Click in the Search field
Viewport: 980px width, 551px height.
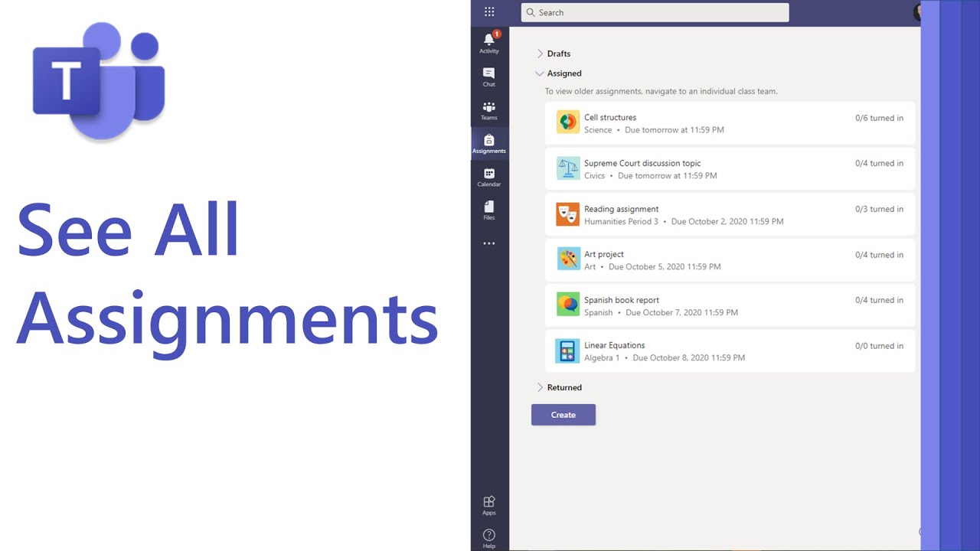coord(655,12)
